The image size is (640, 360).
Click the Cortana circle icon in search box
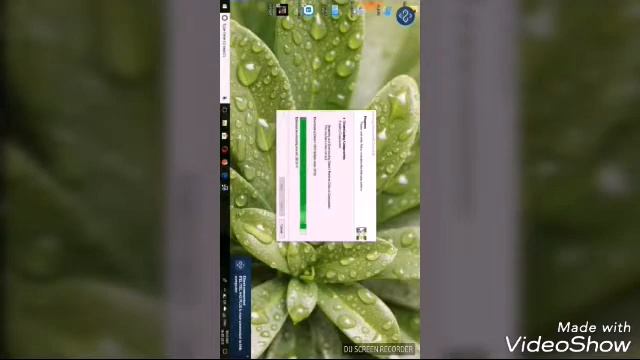(224, 18)
